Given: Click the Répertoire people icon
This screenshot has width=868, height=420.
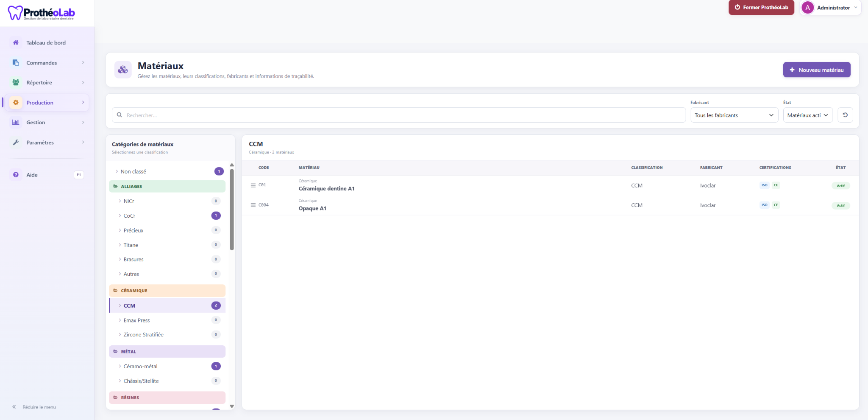Looking at the screenshot, I should [x=16, y=82].
